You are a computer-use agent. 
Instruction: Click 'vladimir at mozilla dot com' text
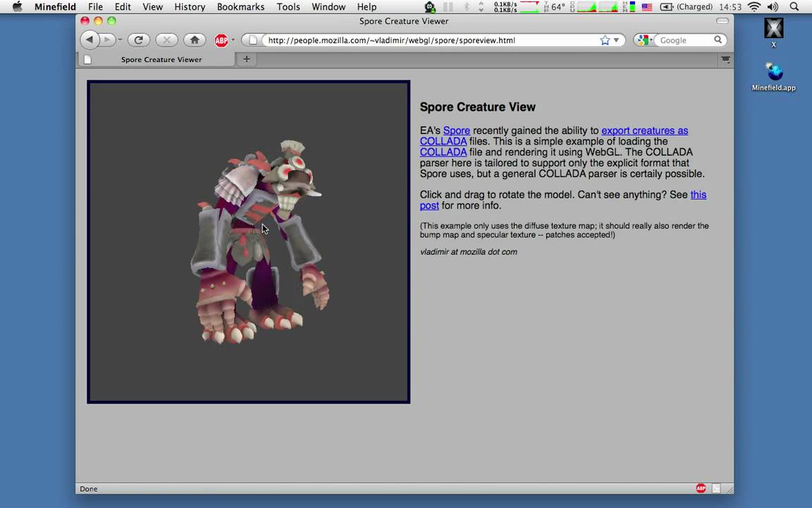pyautogui.click(x=469, y=252)
